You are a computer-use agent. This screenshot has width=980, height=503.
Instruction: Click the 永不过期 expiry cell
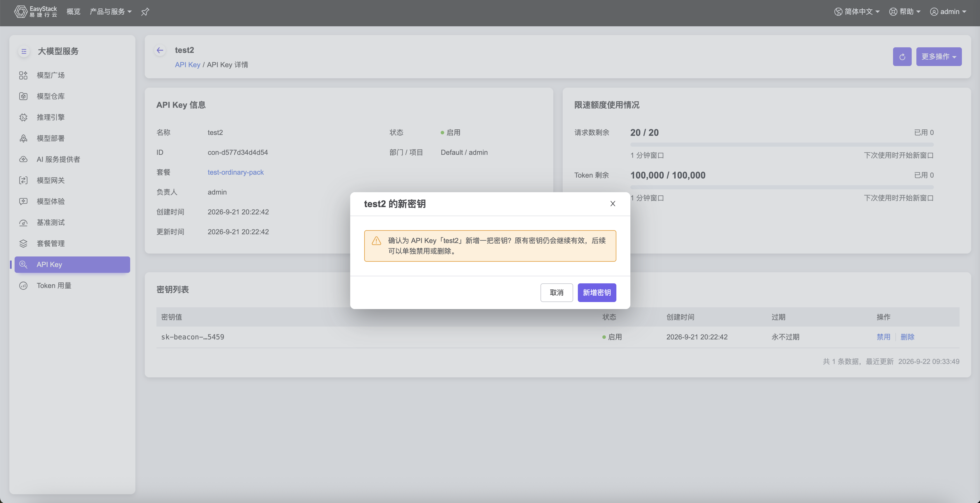(785, 337)
